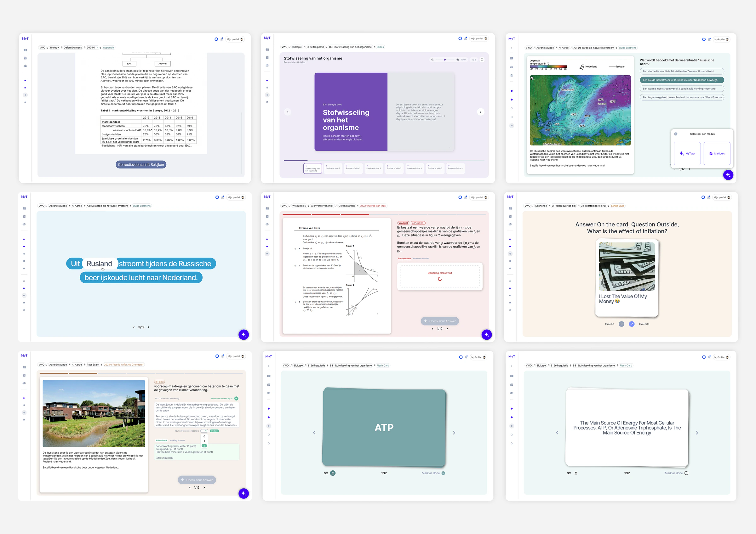Switch to the 'AI Feedback' tab
The width and height of the screenshot is (756, 534).
click(161, 440)
